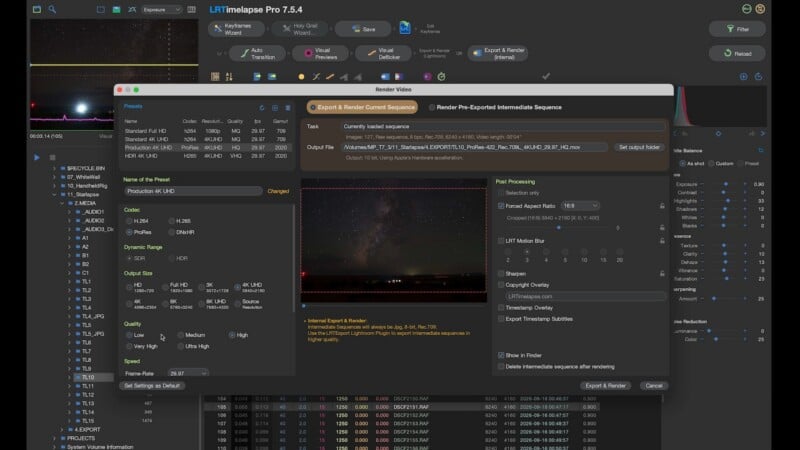Enable Timestamp Overlay checkbox

tap(501, 308)
